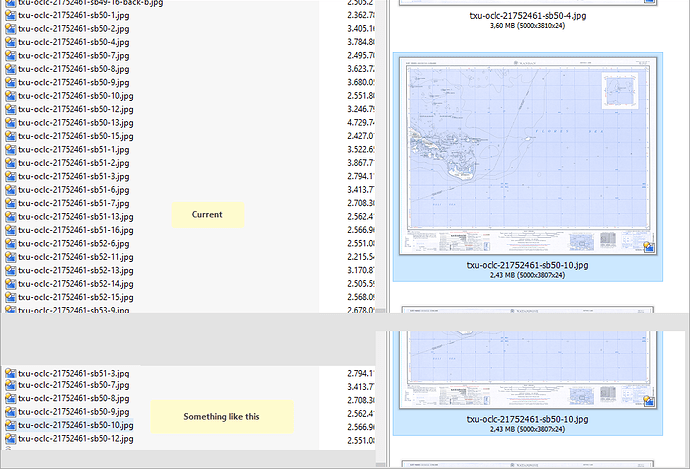Click the size value in the sb50-13.jpg row

click(x=361, y=123)
